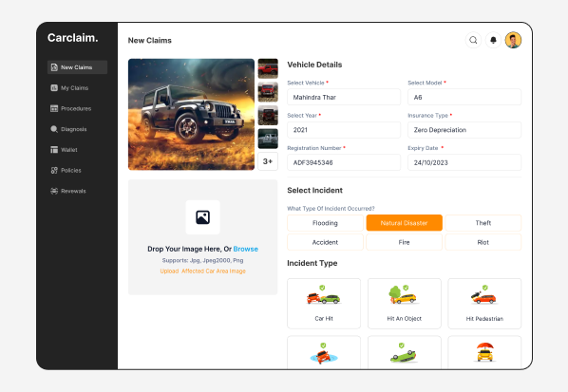Image resolution: width=568 pixels, height=392 pixels.
Task: Click the search magnifier icon
Action: [473, 40]
